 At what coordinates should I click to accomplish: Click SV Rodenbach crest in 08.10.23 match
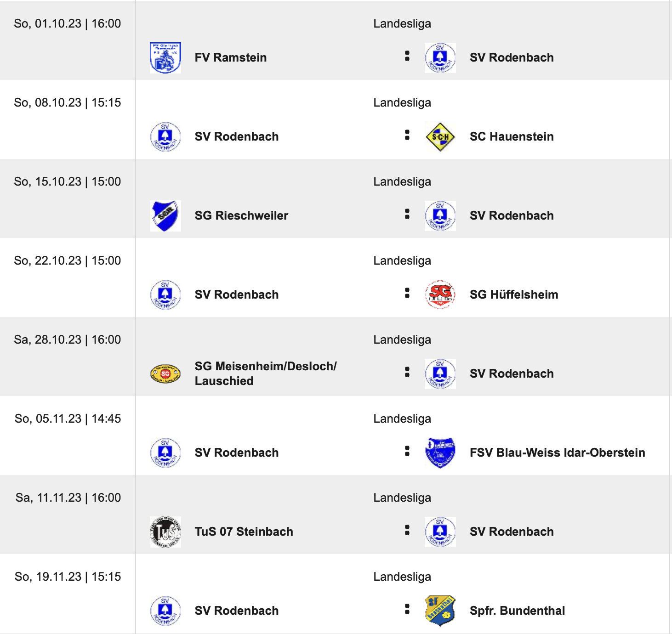(165, 137)
